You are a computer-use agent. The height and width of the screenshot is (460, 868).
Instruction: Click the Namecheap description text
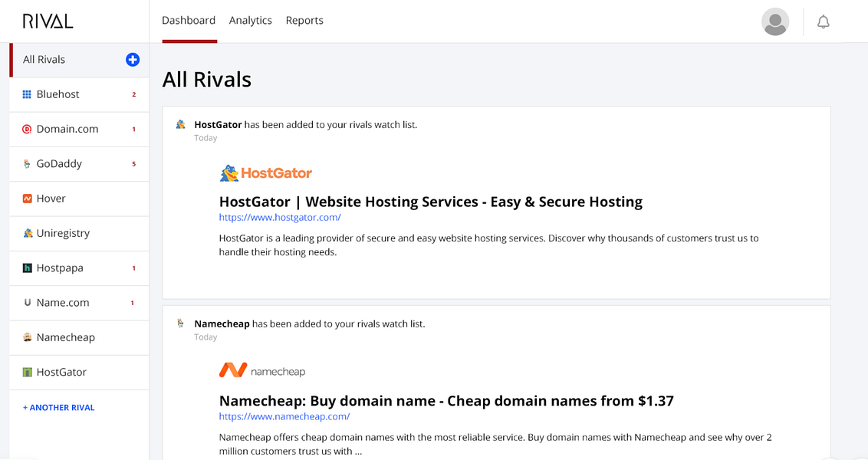tap(495, 444)
